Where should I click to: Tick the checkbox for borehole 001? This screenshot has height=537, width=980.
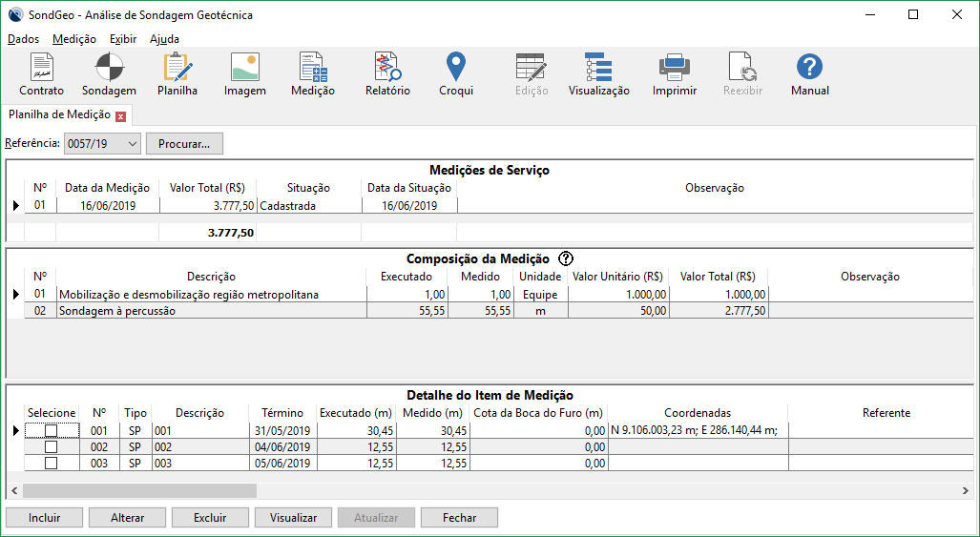click(x=52, y=431)
